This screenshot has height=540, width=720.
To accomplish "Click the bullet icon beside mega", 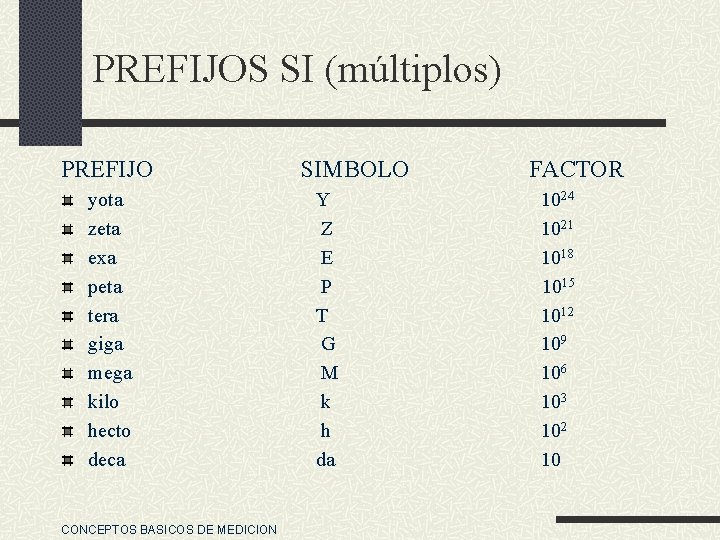I will coord(68,374).
